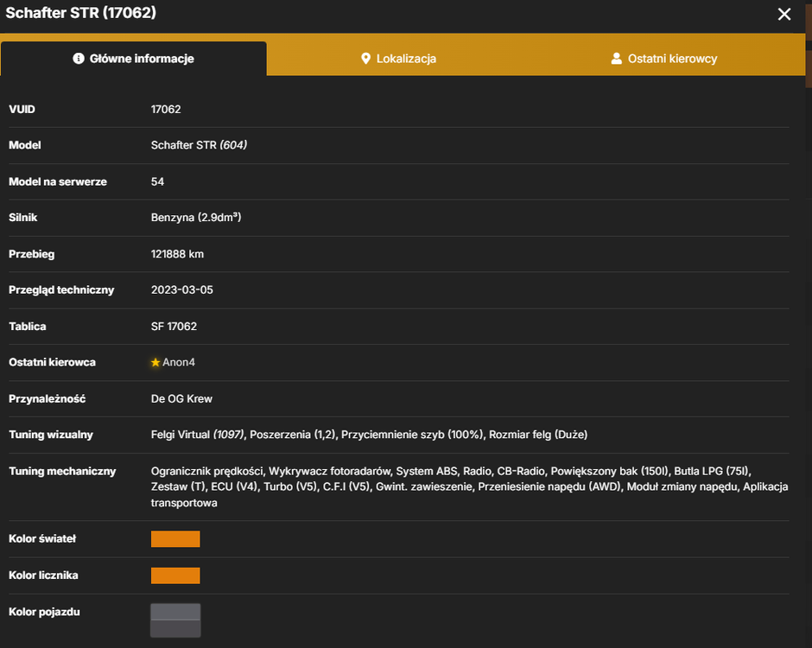Click the Schafter STR (604) model value
Viewport: 812px width, 648px height.
199,145
